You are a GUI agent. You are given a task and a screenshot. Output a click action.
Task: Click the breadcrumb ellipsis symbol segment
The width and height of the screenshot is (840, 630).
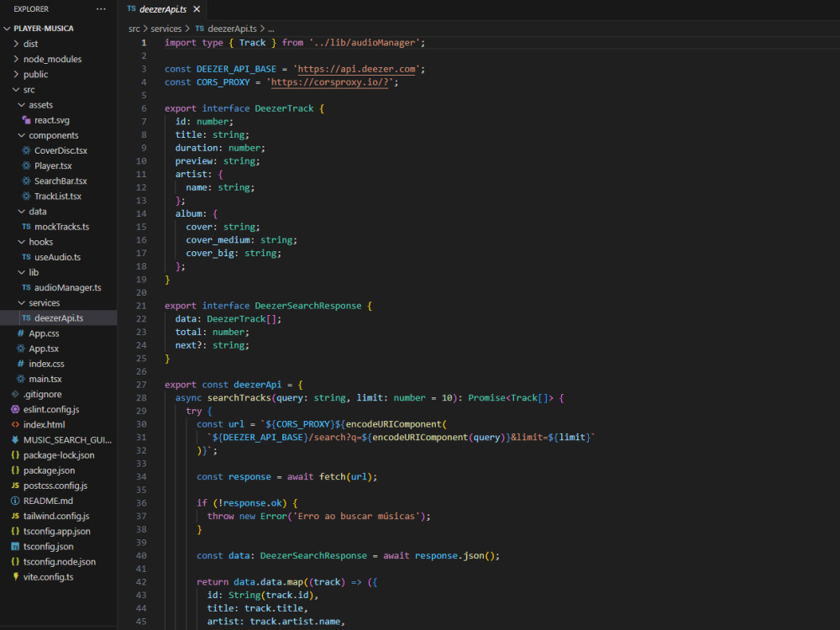271,29
